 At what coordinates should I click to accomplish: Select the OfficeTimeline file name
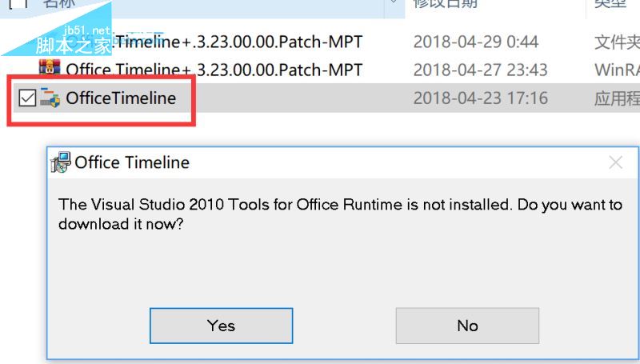(121, 98)
